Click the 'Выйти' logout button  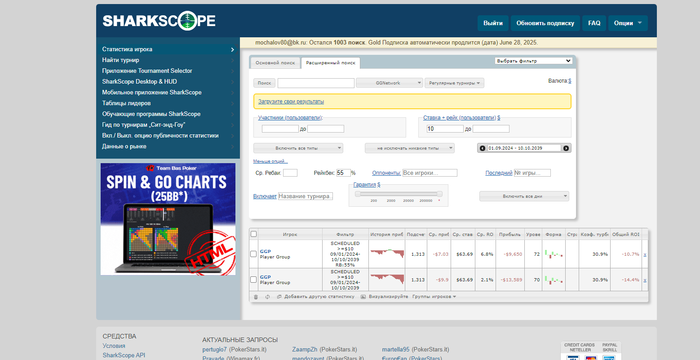click(x=493, y=23)
